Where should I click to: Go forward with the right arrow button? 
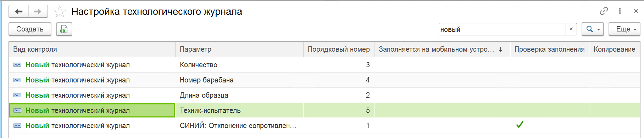(x=38, y=12)
